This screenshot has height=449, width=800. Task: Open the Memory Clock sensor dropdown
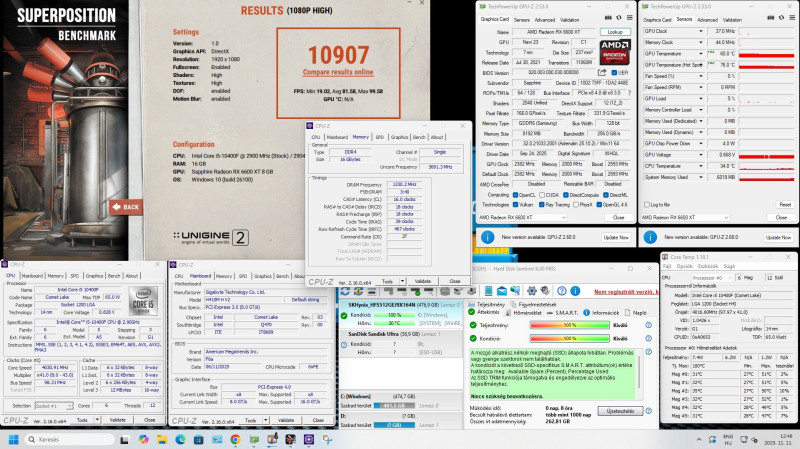[x=701, y=42]
